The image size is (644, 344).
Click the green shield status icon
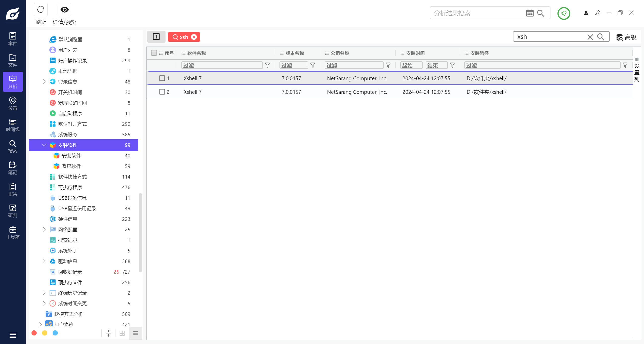point(563,13)
